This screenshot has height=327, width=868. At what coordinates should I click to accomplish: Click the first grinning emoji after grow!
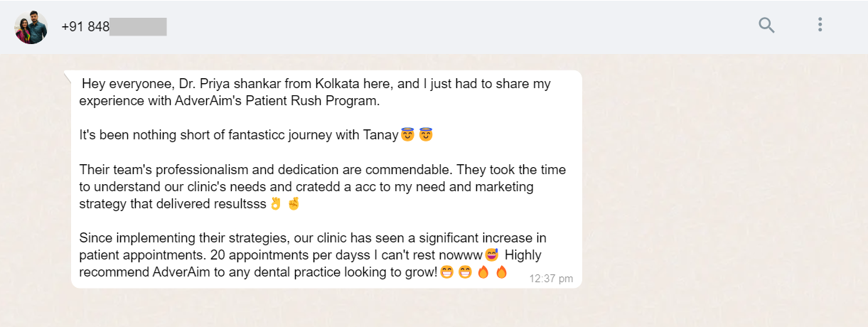click(x=446, y=272)
